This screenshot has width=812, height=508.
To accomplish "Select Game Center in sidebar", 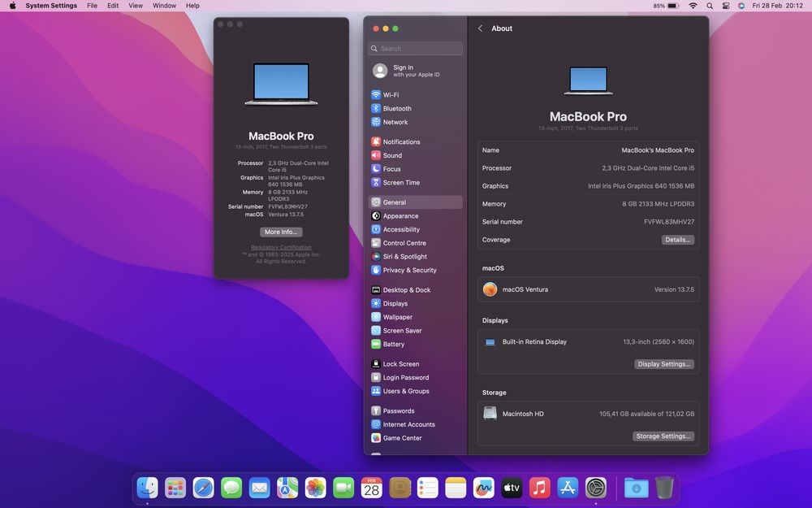I will [x=415, y=437].
